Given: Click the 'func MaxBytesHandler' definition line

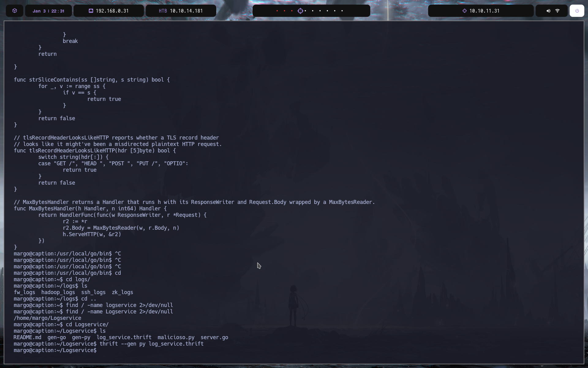Looking at the screenshot, I should (90, 209).
